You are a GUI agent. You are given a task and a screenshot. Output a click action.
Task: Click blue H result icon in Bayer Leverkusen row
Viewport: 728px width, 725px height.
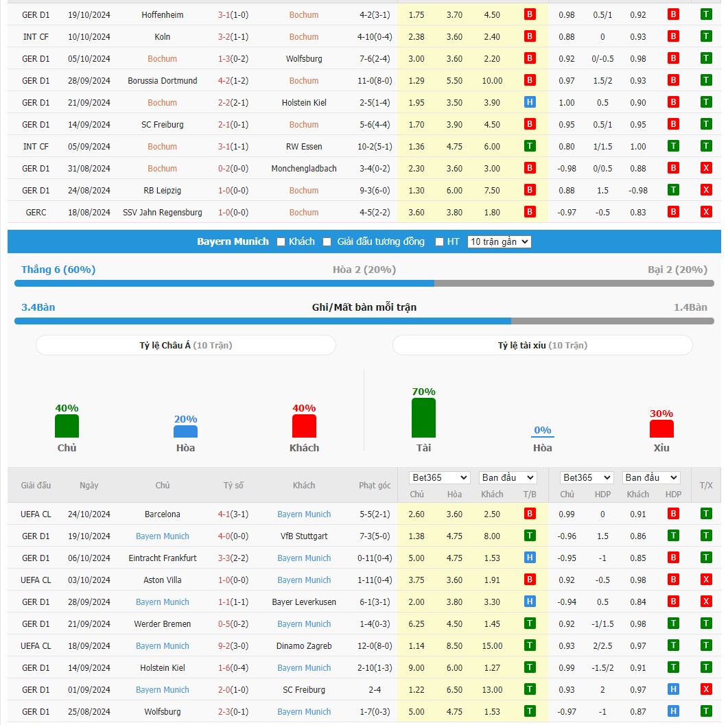530,601
